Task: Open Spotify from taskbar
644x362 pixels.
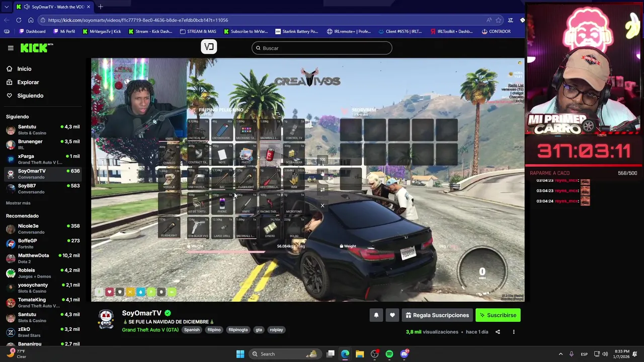Action: click(x=389, y=354)
